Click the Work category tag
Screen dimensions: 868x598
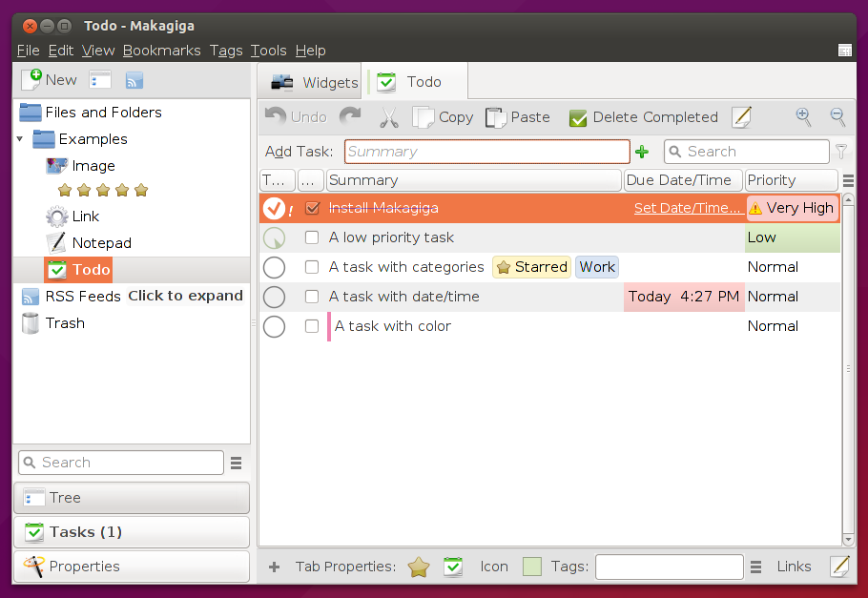[597, 267]
